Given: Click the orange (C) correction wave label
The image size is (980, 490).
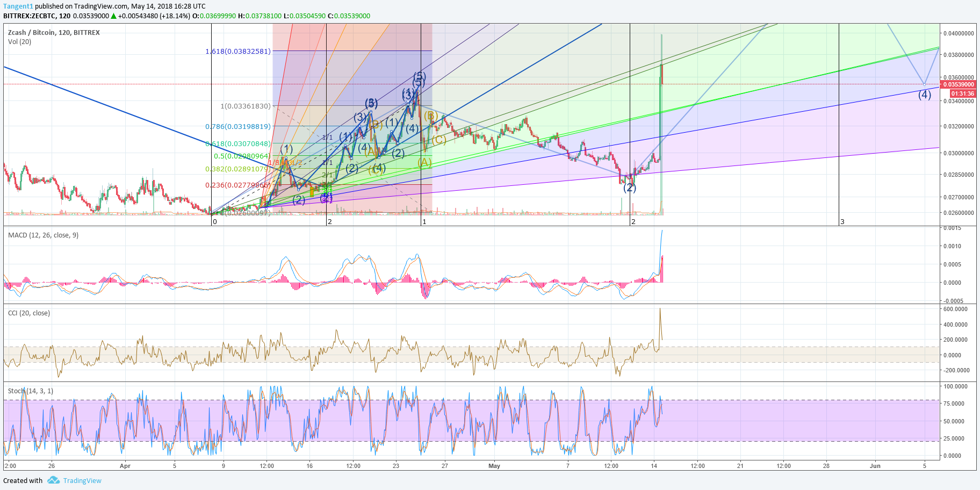Looking at the screenshot, I should tap(439, 140).
